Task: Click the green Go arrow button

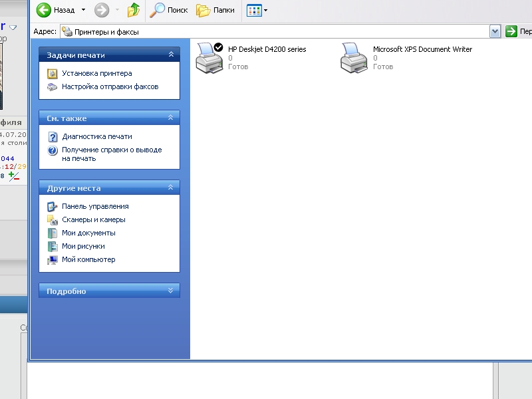Action: point(511,31)
